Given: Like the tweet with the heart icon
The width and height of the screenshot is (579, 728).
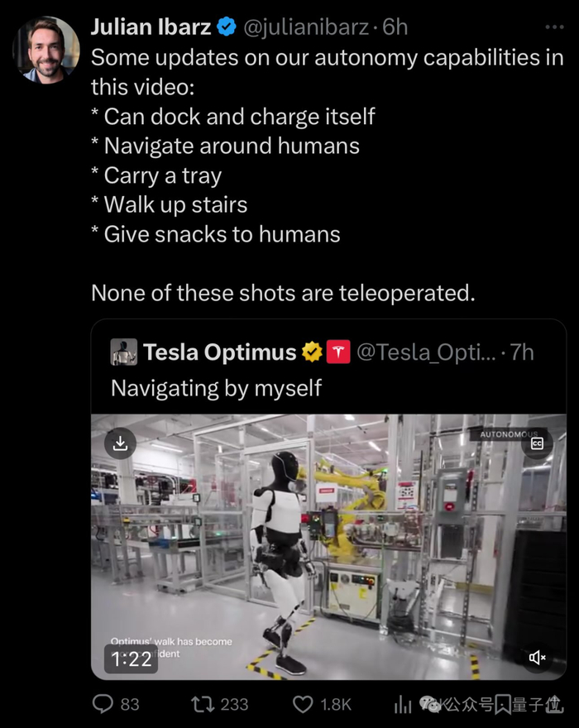Looking at the screenshot, I should coord(303,704).
